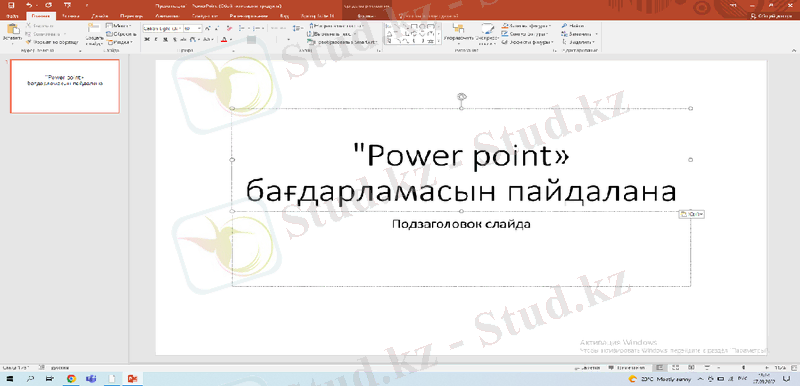The width and height of the screenshot is (800, 386).
Task: Toggle underline text formatting
Action: (165, 39)
